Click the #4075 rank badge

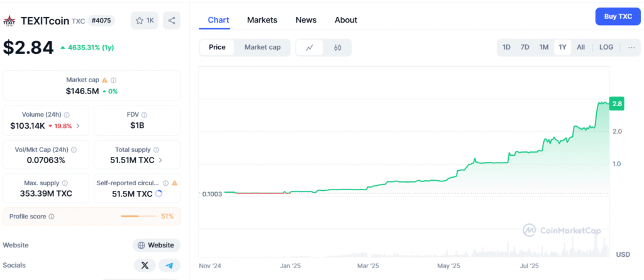(101, 21)
